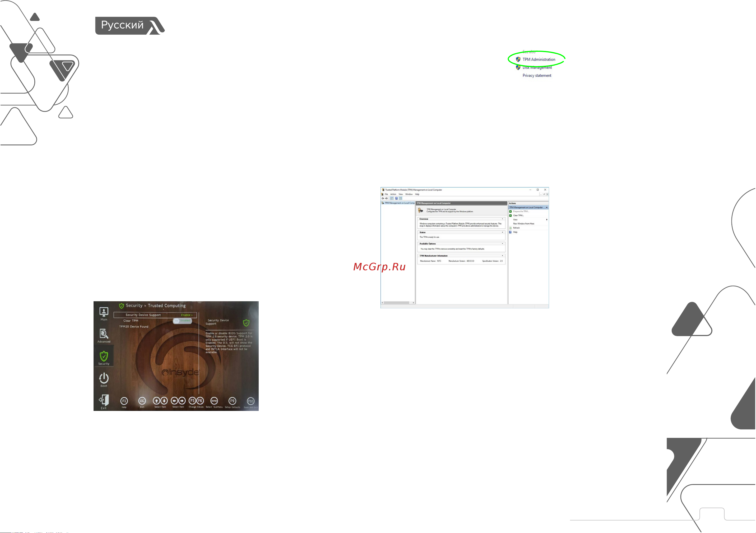This screenshot has width=756, height=533.
Task: Click the ESC Exit key icon
Action: pos(142,401)
